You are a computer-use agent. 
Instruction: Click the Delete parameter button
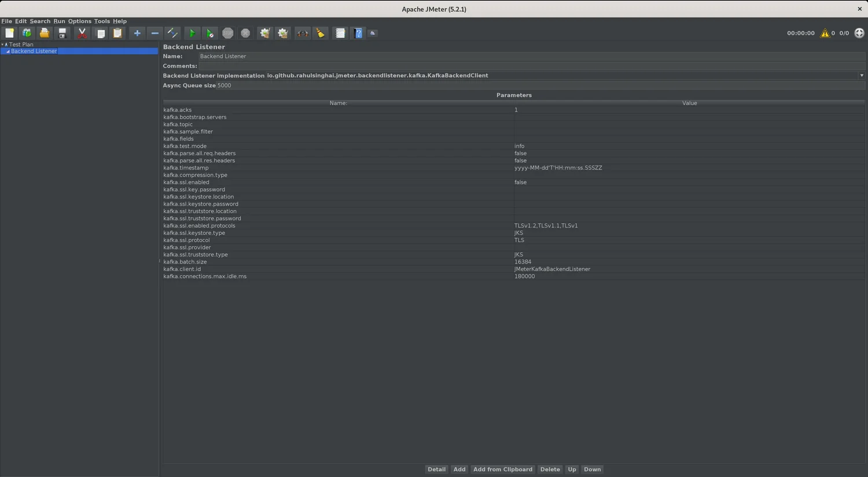pos(549,469)
